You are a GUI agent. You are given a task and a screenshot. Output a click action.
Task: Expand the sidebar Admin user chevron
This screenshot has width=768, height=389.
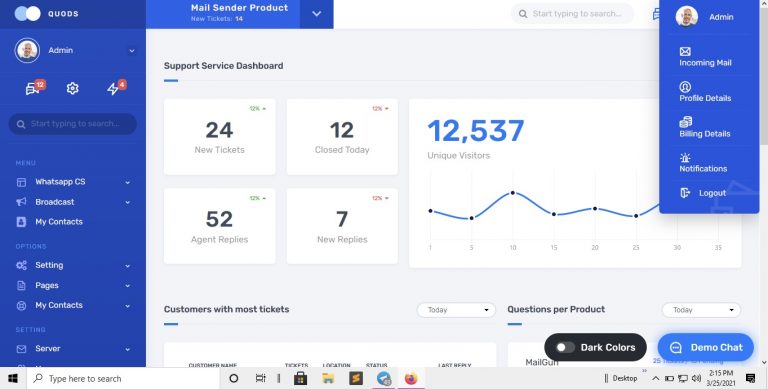(131, 50)
